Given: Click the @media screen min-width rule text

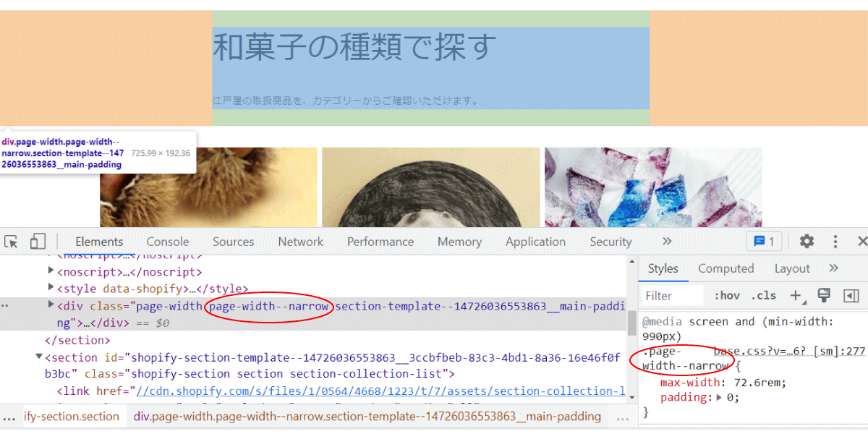Looking at the screenshot, I should 737,328.
